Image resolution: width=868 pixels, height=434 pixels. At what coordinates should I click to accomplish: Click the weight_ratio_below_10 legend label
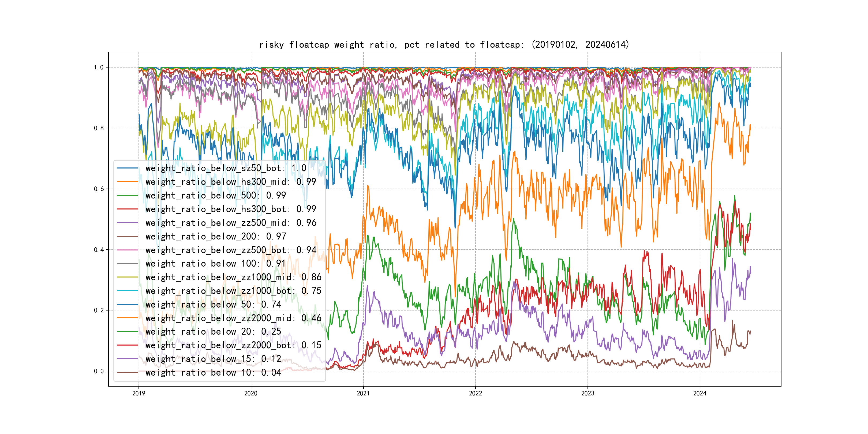pos(213,373)
